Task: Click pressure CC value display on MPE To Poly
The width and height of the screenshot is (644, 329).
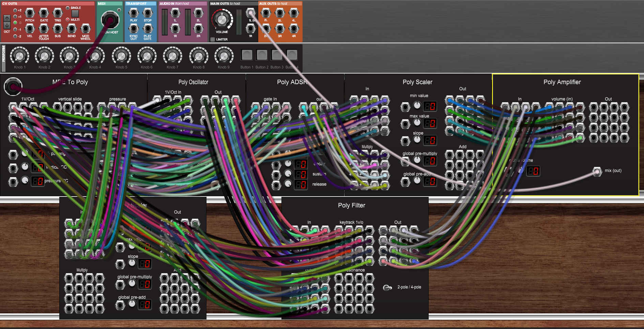Action: (37, 182)
